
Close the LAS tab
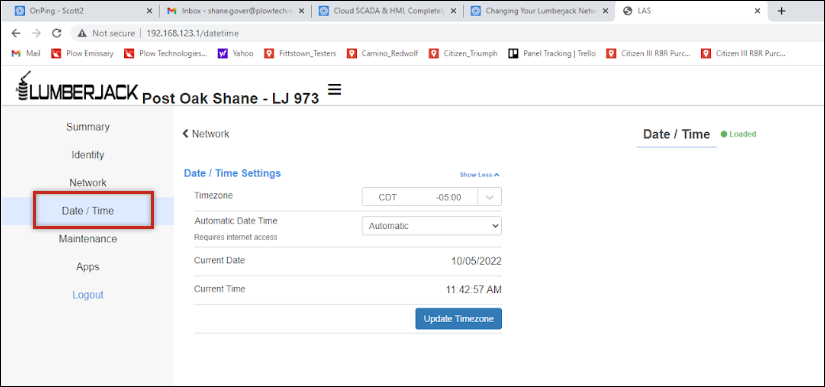(758, 11)
